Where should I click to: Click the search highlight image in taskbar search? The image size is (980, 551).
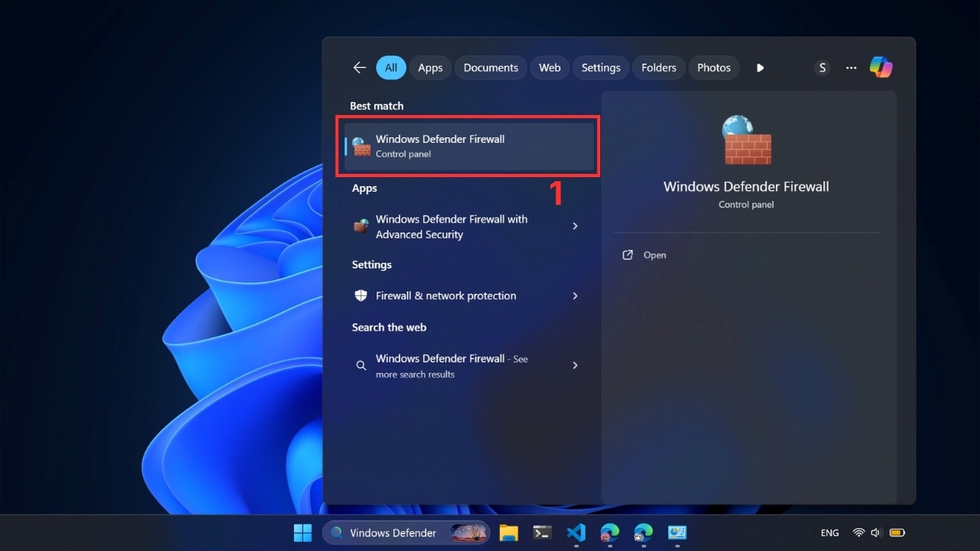[x=469, y=533]
